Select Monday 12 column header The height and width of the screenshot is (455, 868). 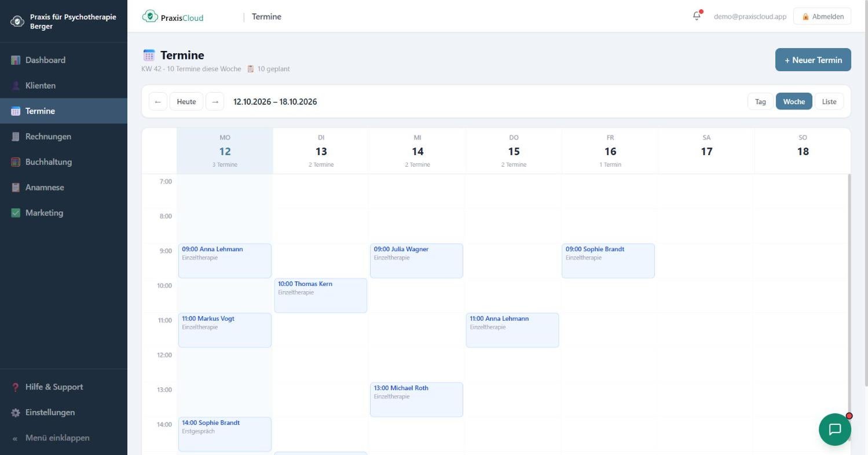click(225, 151)
